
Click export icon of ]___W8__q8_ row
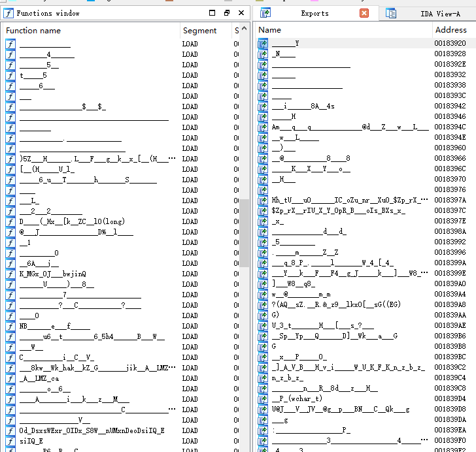pyautogui.click(x=263, y=284)
